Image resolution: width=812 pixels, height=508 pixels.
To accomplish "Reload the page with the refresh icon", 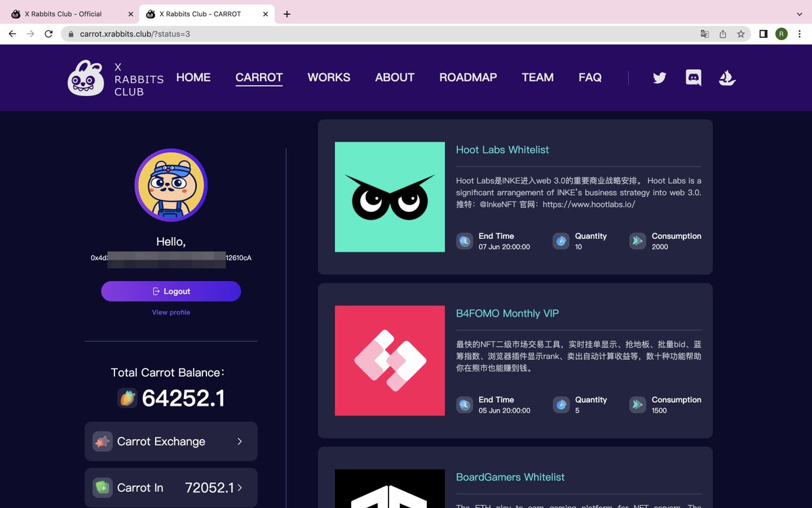I will tap(49, 34).
